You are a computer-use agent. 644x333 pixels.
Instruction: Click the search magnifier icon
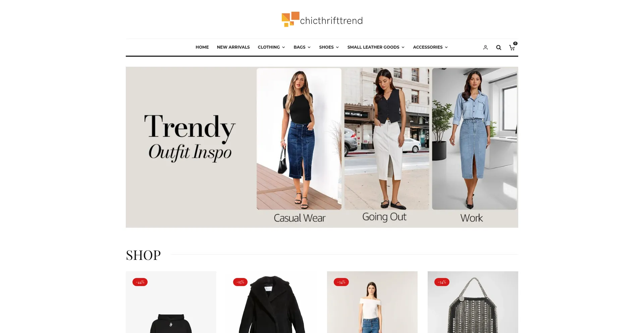[x=498, y=47]
